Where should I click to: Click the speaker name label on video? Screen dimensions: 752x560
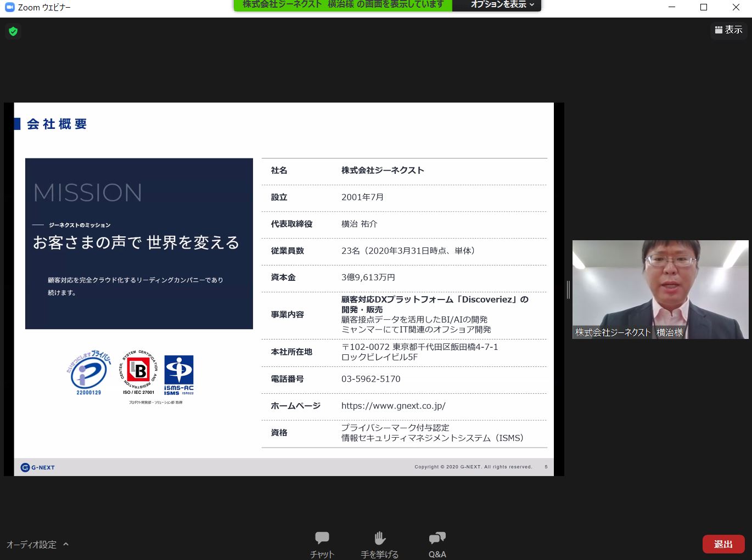(x=629, y=332)
